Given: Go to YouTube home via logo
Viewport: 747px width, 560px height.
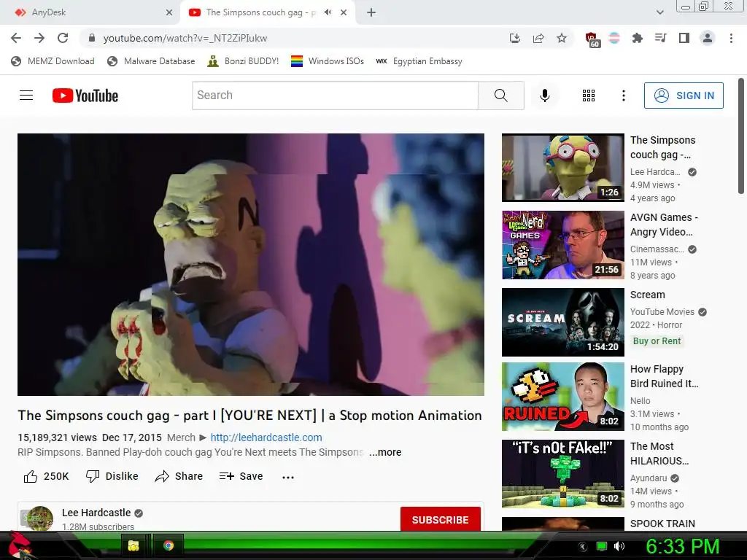Looking at the screenshot, I should click(x=85, y=96).
